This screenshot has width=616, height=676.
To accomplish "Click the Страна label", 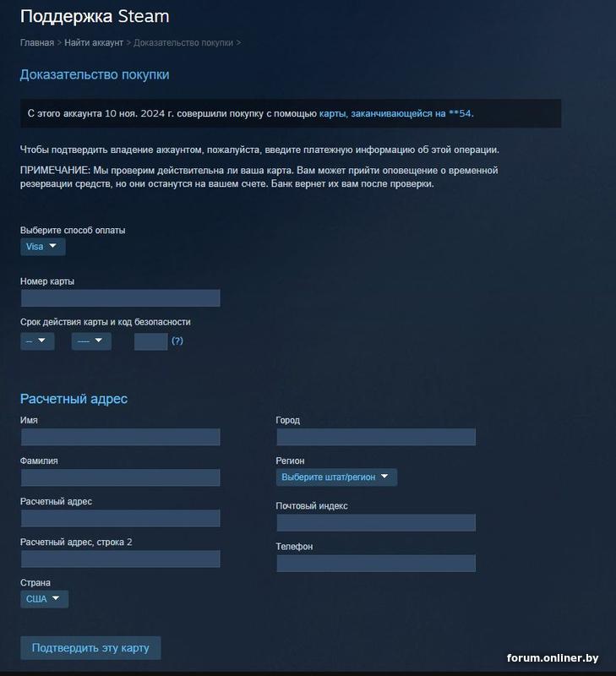I will click(35, 582).
